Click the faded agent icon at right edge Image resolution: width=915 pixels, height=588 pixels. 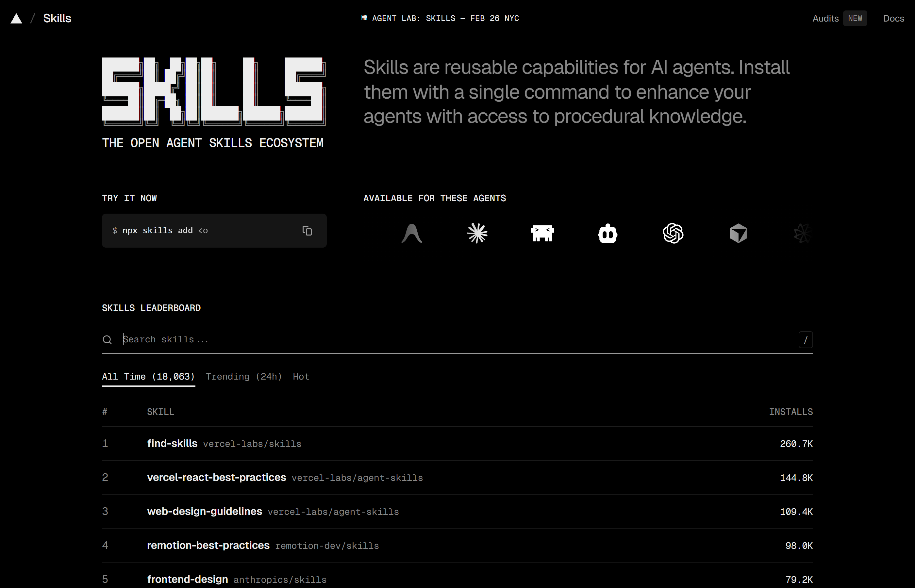[x=803, y=233]
